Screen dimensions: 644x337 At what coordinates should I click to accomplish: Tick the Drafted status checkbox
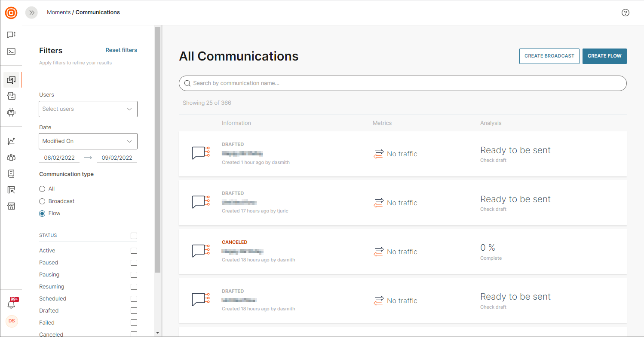(134, 311)
